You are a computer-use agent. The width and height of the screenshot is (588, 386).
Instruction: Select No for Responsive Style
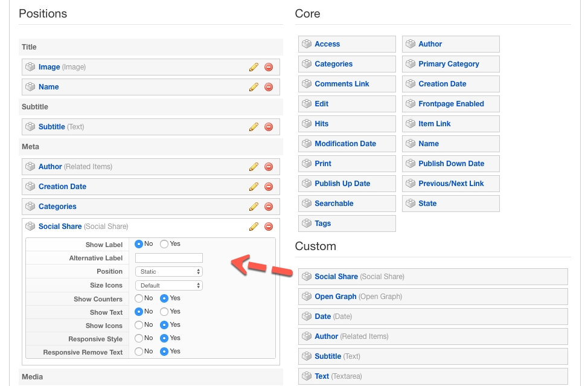click(139, 338)
